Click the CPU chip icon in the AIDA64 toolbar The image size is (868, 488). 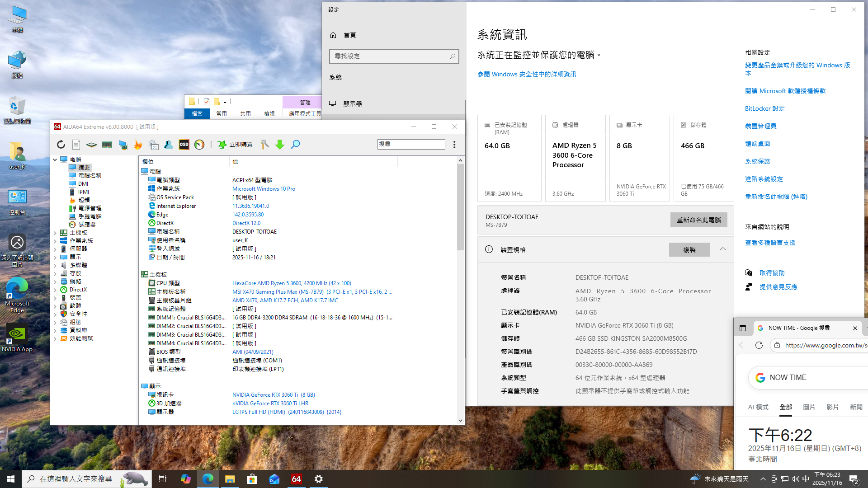pyautogui.click(x=91, y=145)
